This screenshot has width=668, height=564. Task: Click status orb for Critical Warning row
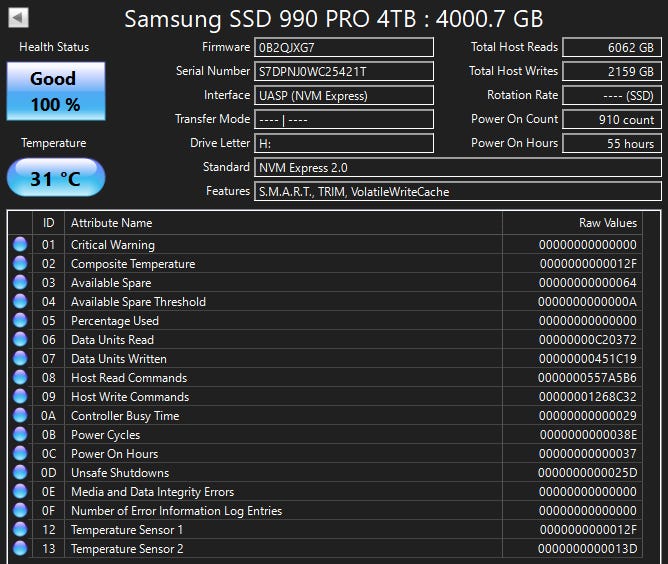pyautogui.click(x=20, y=244)
